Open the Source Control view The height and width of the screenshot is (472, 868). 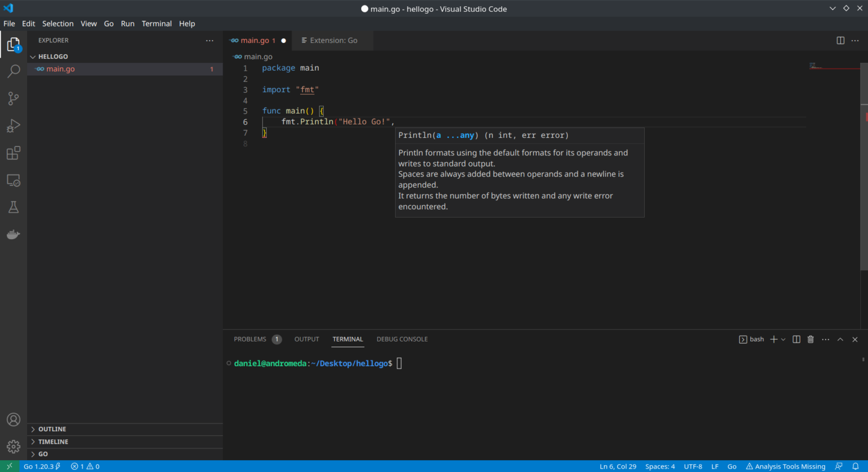(x=14, y=98)
